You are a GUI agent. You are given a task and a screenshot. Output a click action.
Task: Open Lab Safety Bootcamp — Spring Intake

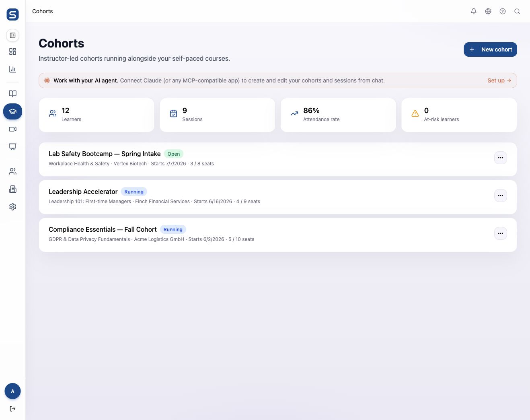coord(105,154)
